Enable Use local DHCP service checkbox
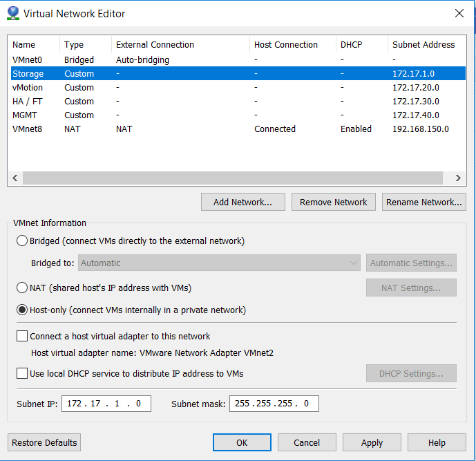 (x=22, y=373)
